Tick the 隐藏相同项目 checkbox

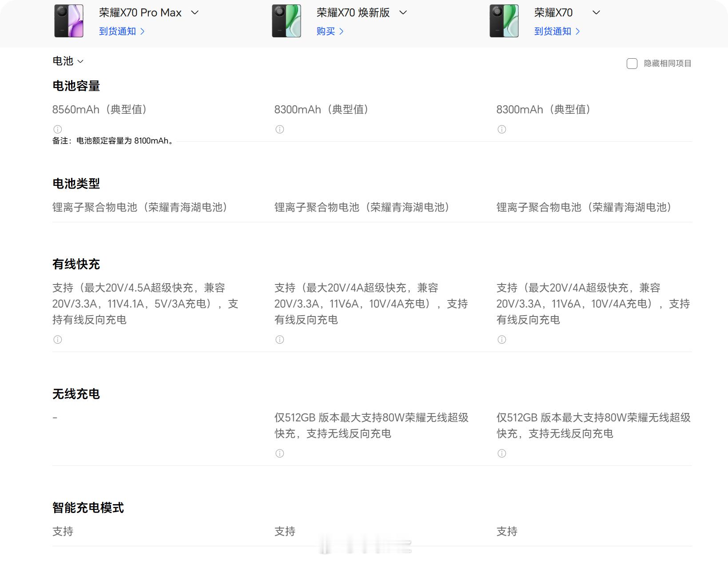point(632,64)
